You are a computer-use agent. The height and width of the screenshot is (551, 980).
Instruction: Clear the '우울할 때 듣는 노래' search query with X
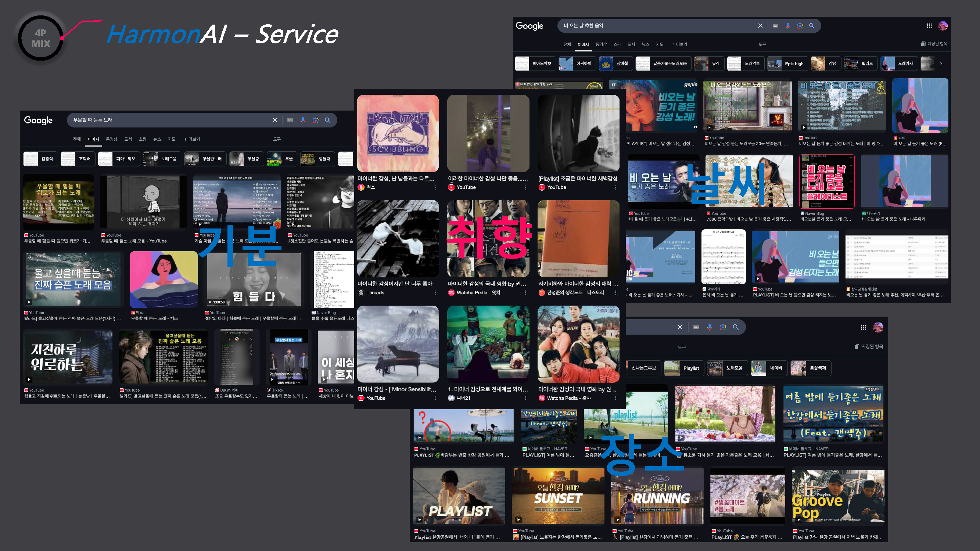[275, 120]
